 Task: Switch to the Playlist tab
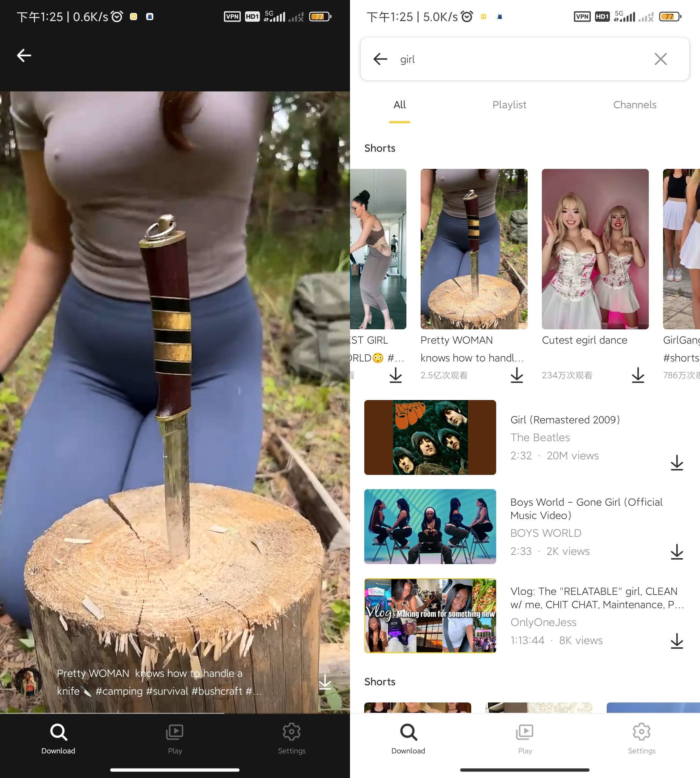pyautogui.click(x=509, y=104)
